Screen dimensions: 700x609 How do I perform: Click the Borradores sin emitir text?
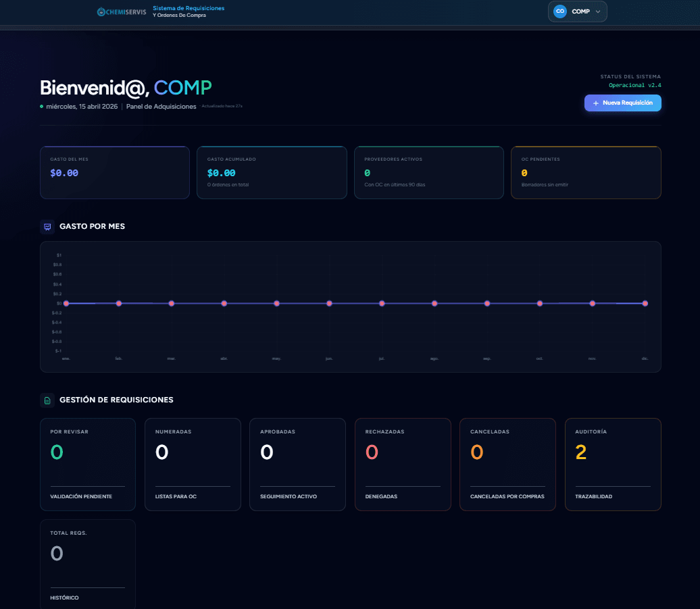pyautogui.click(x=545, y=185)
